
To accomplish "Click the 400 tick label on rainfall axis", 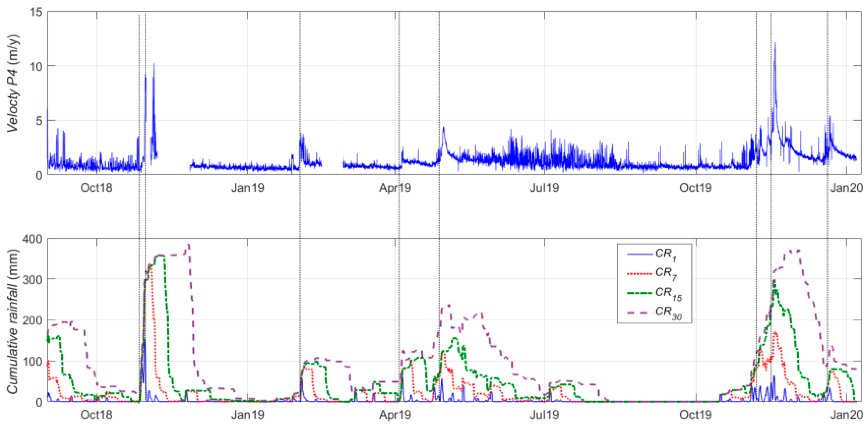I will coord(32,239).
